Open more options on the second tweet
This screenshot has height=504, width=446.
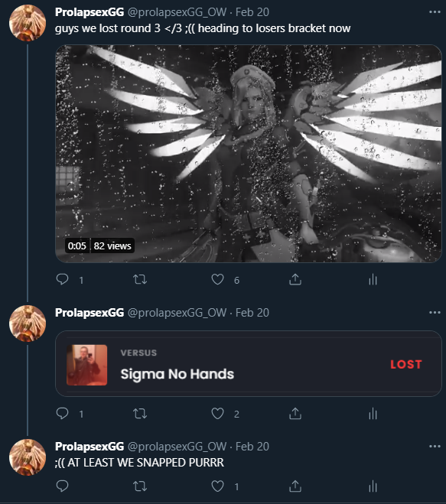tap(435, 313)
